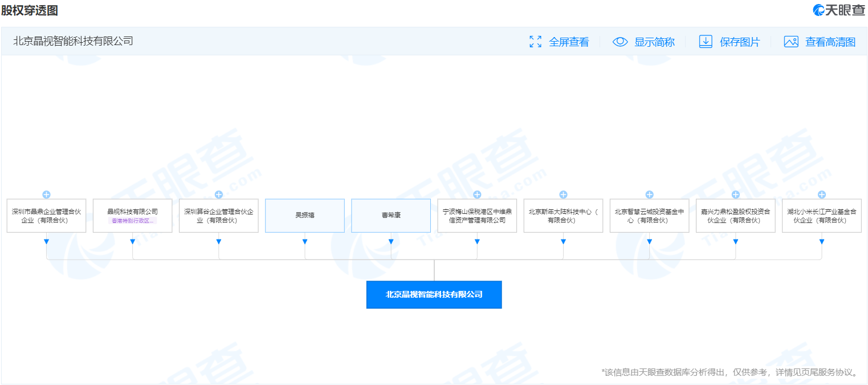Expand shareholders above 北京斯年大陆科技中心
Viewport: 868px width, 385px height.
point(563,194)
